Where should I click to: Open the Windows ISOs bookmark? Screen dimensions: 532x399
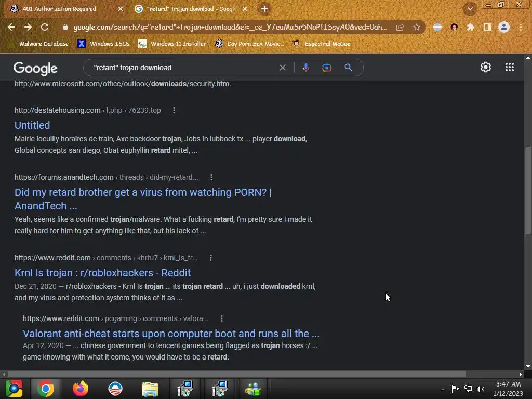(103, 44)
